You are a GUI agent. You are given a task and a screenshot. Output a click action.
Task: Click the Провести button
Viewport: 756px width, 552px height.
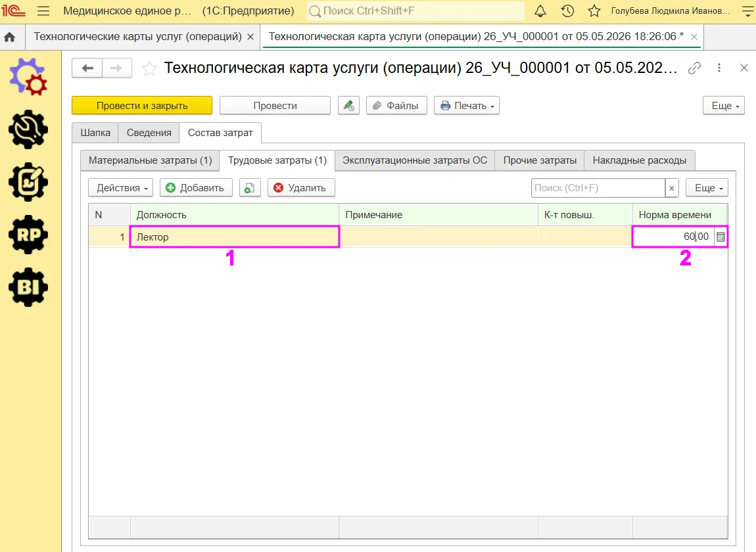[275, 106]
